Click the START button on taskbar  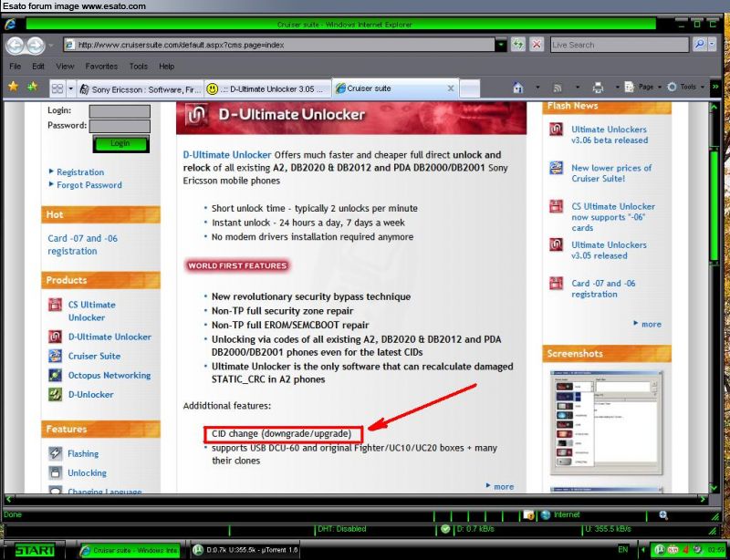[x=33, y=550]
